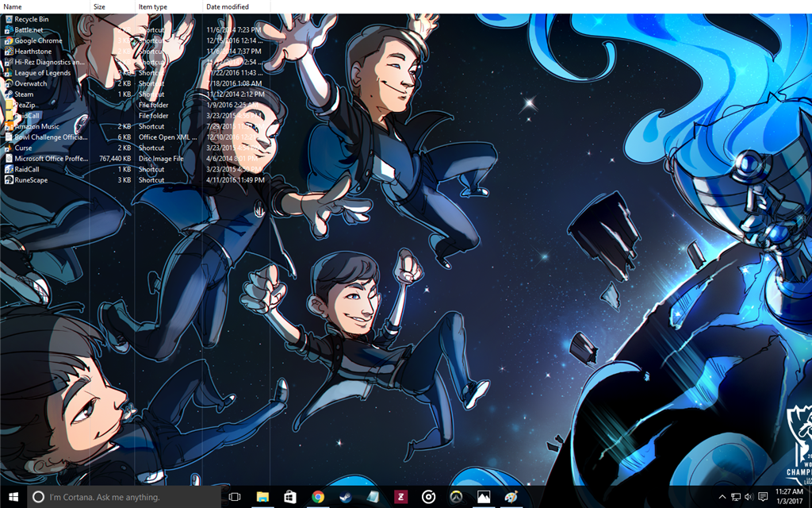The height and width of the screenshot is (508, 812).
Task: Select the Amazon Music shortcut icon
Action: click(9, 126)
